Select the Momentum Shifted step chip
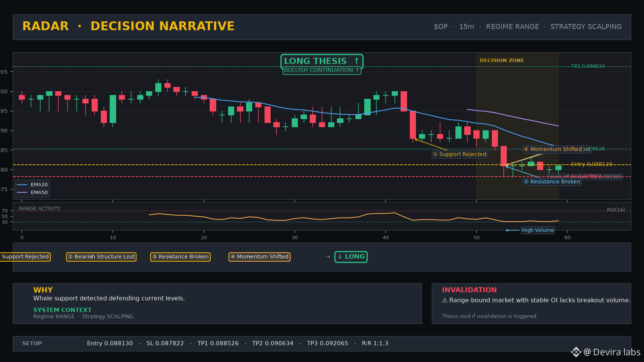The image size is (644, 362). click(260, 257)
